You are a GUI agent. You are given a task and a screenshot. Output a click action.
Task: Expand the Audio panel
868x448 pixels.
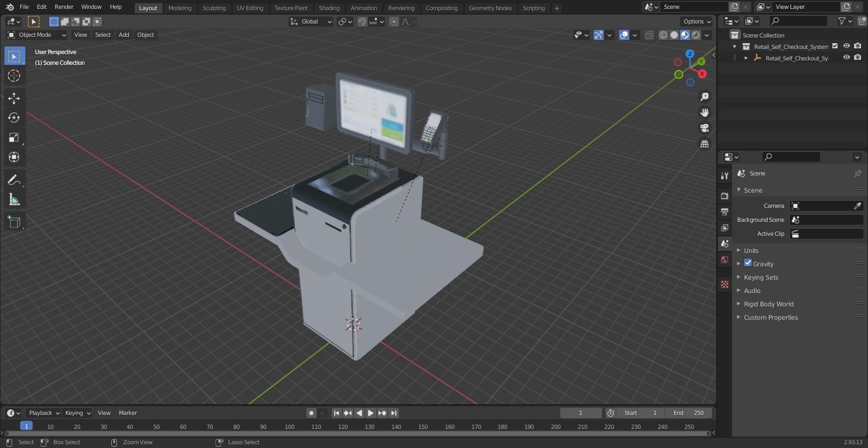(752, 290)
